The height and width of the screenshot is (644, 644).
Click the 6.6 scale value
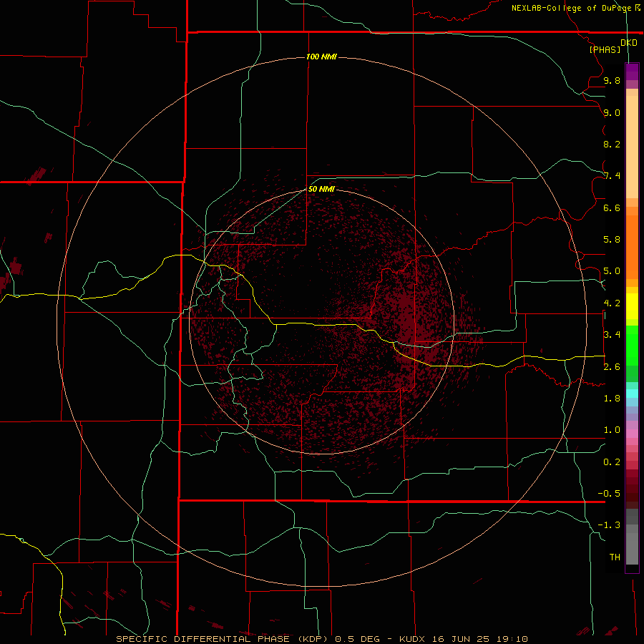pos(612,208)
